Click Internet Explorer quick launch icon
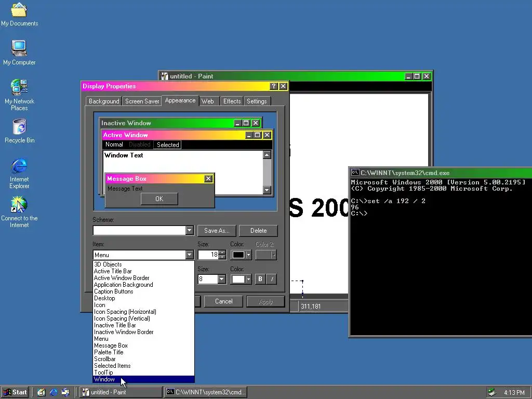The height and width of the screenshot is (399, 532). 54,393
